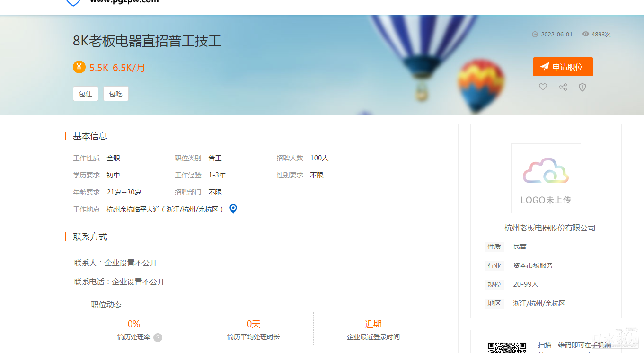Click company nature value 民营
This screenshot has height=353, width=644.
pyautogui.click(x=520, y=247)
